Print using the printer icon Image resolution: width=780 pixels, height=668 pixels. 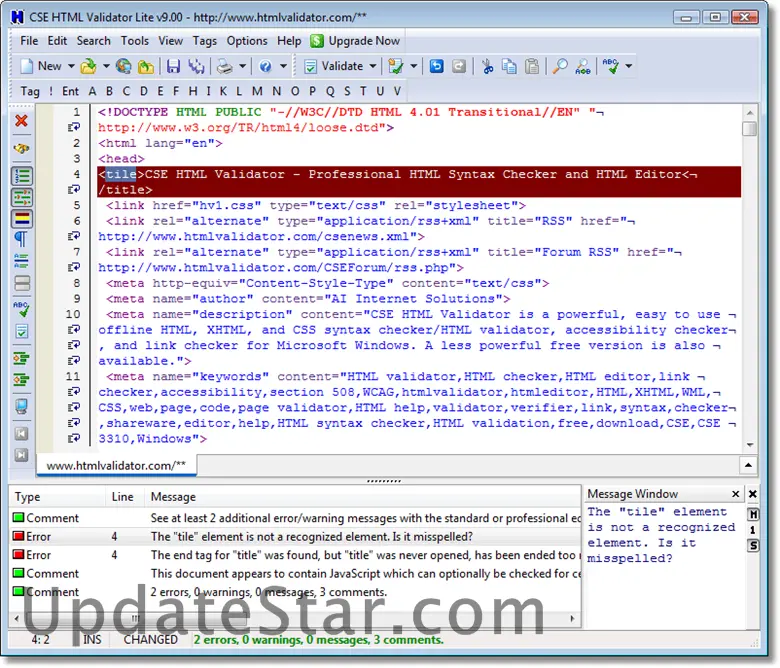tap(225, 66)
